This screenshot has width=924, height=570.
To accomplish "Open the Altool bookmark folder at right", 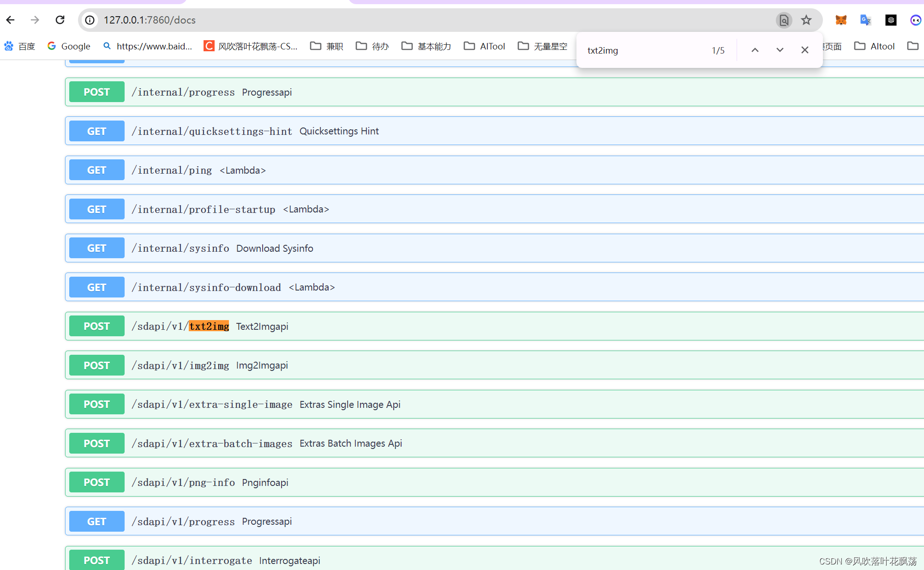I will (875, 46).
